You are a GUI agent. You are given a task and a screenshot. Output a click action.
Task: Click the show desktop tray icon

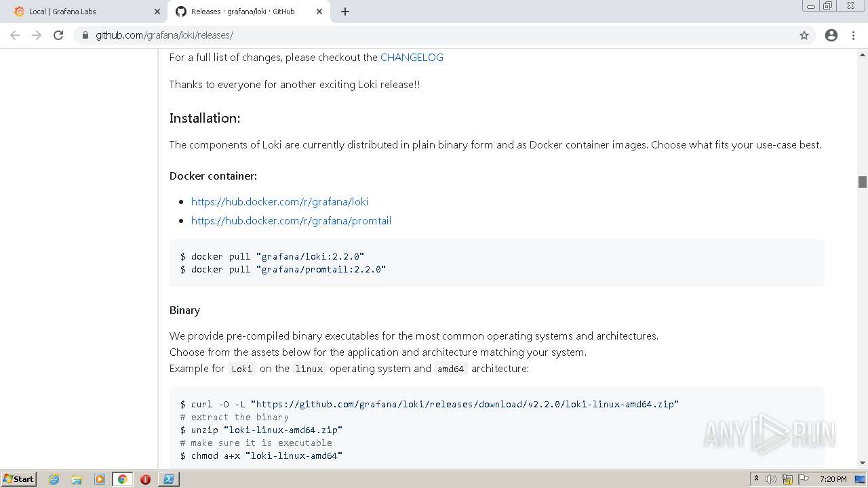coord(860,479)
